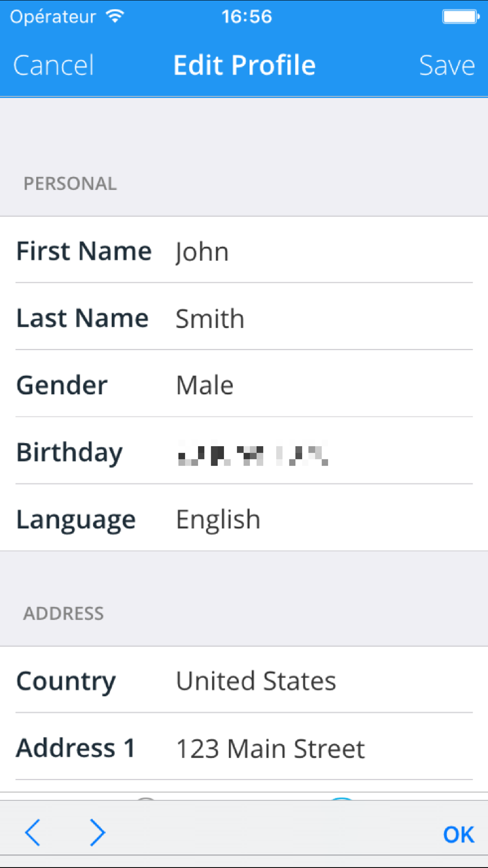Edit the First Name field containing John
Screen dimensions: 488x868
[x=244, y=250]
